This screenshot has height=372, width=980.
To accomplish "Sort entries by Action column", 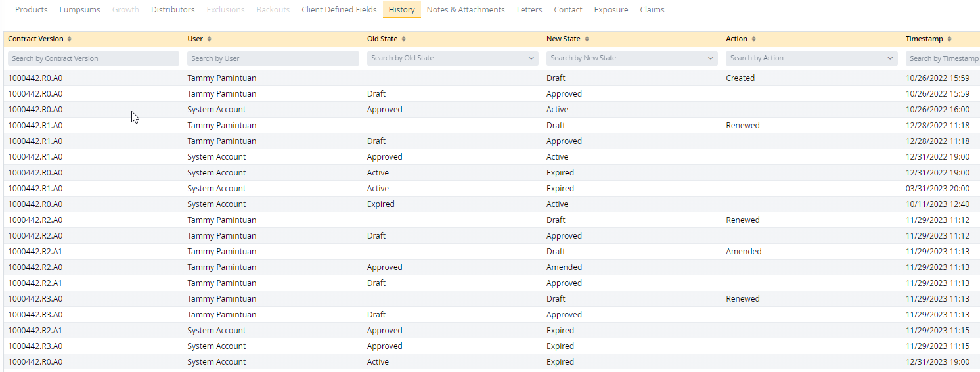I will click(x=753, y=39).
